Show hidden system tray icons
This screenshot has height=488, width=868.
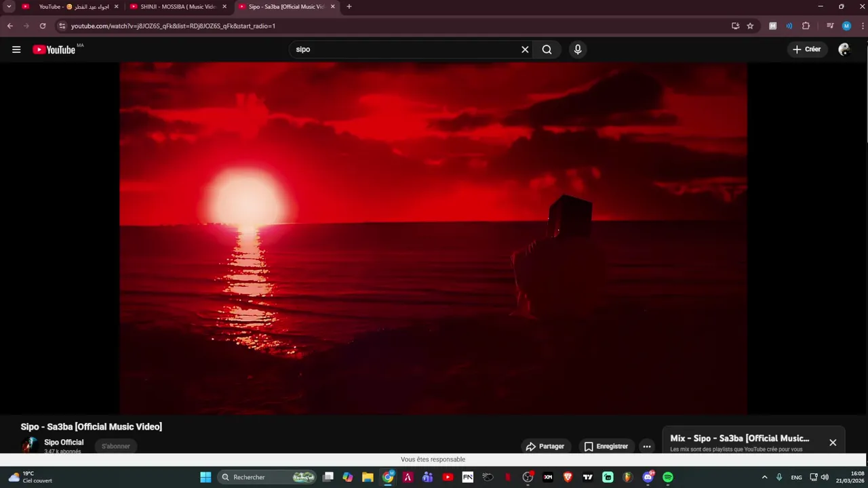(x=764, y=477)
